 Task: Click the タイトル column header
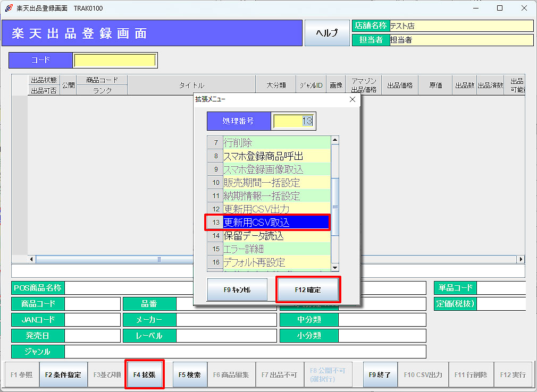191,85
